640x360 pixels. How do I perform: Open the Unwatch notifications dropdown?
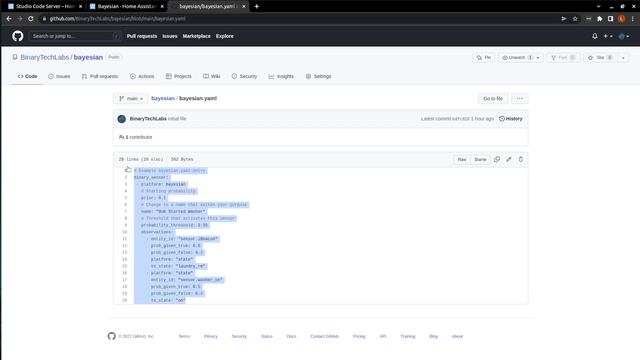pos(520,58)
